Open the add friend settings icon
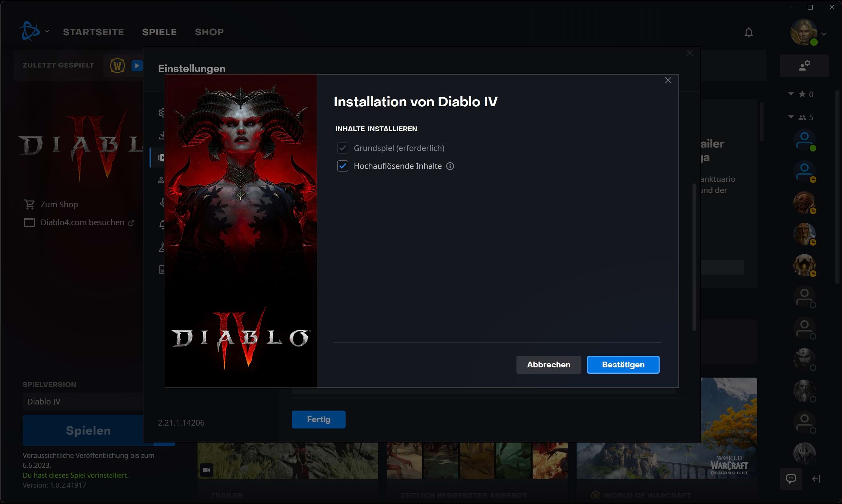Viewport: 842px width, 504px height. (x=804, y=65)
